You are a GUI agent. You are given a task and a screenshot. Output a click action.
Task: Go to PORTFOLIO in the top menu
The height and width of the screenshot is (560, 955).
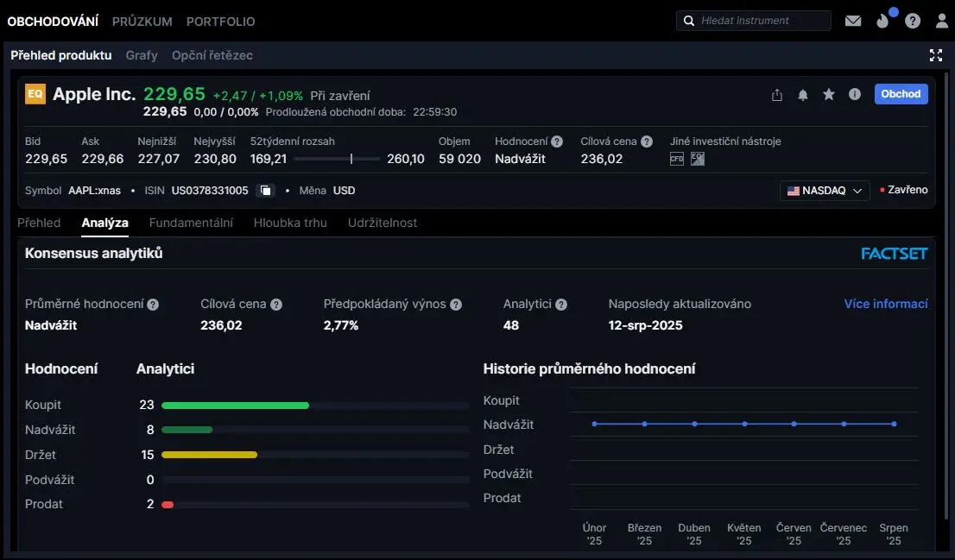coord(220,21)
